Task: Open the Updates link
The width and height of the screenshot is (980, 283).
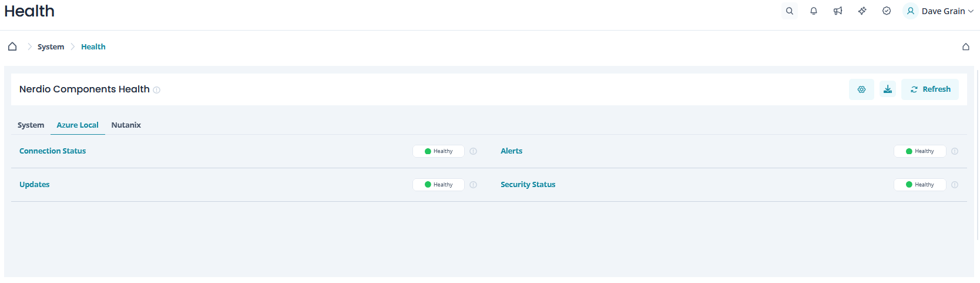Action: click(34, 185)
